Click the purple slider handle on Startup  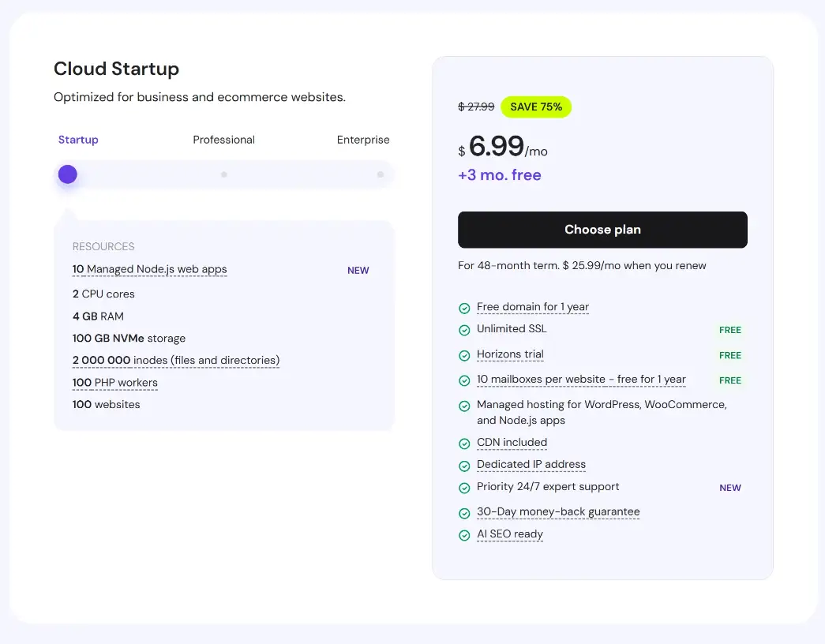(x=68, y=174)
